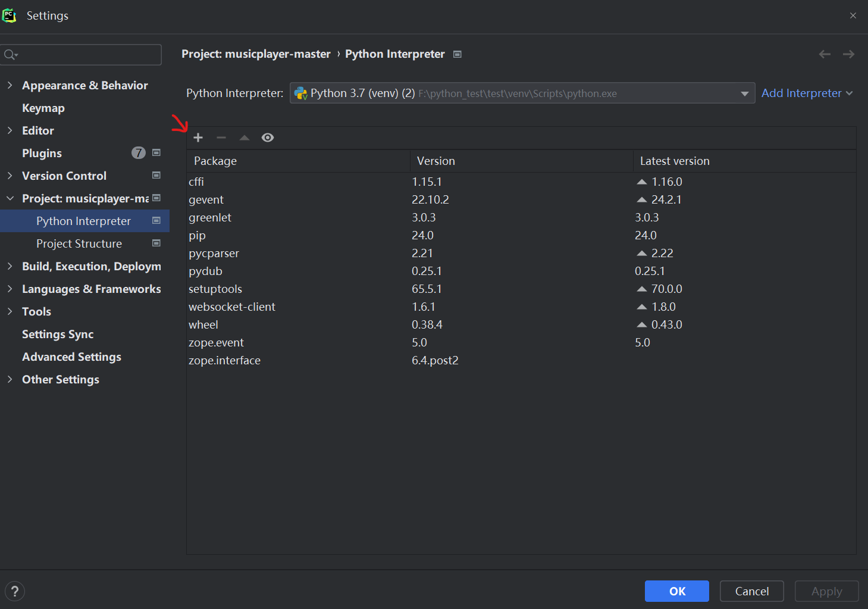Select the pip package row
The width and height of the screenshot is (868, 609).
(521, 235)
